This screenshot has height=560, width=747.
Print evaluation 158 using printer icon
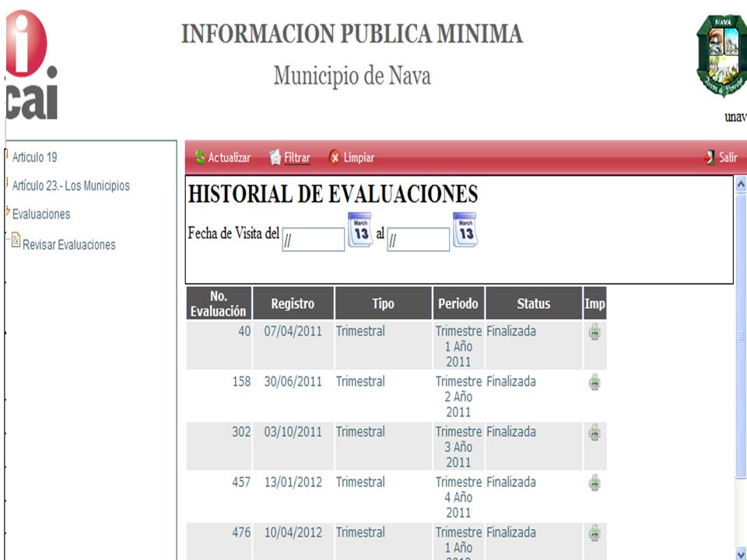[x=594, y=382]
